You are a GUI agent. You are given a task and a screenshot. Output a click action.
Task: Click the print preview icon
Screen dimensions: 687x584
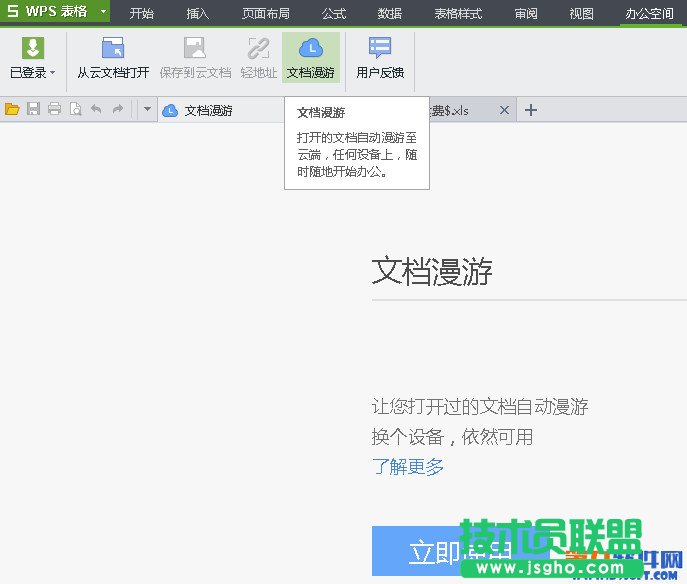(75, 109)
